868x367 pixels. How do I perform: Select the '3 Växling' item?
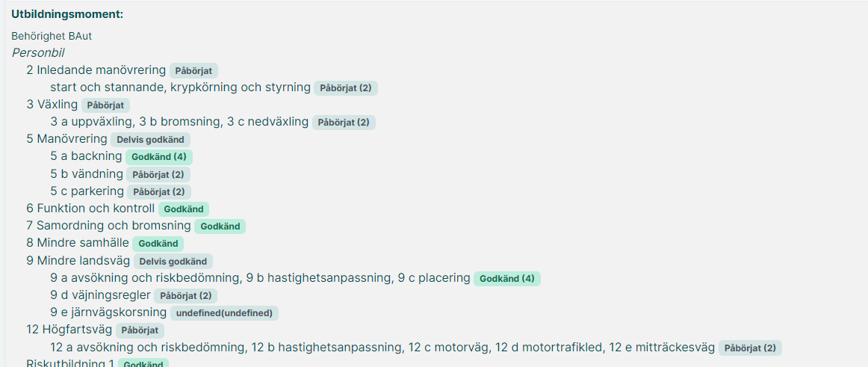pos(52,105)
